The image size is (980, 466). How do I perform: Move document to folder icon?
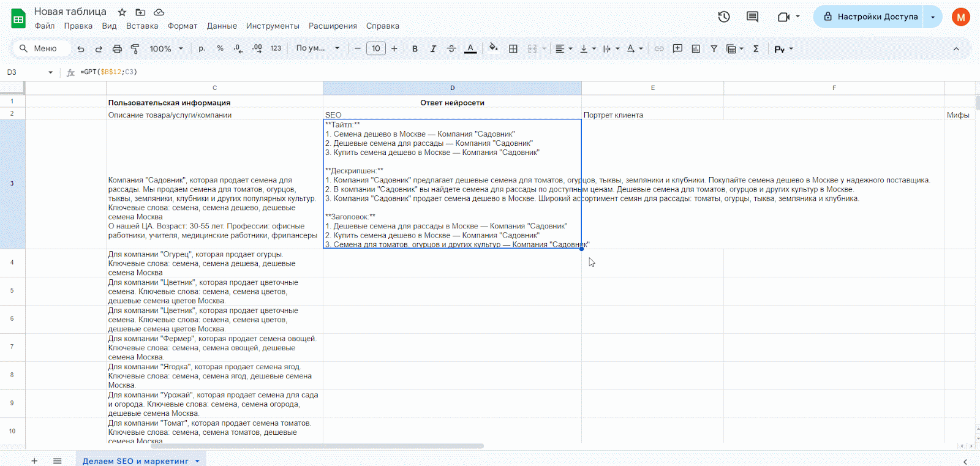pos(140,12)
